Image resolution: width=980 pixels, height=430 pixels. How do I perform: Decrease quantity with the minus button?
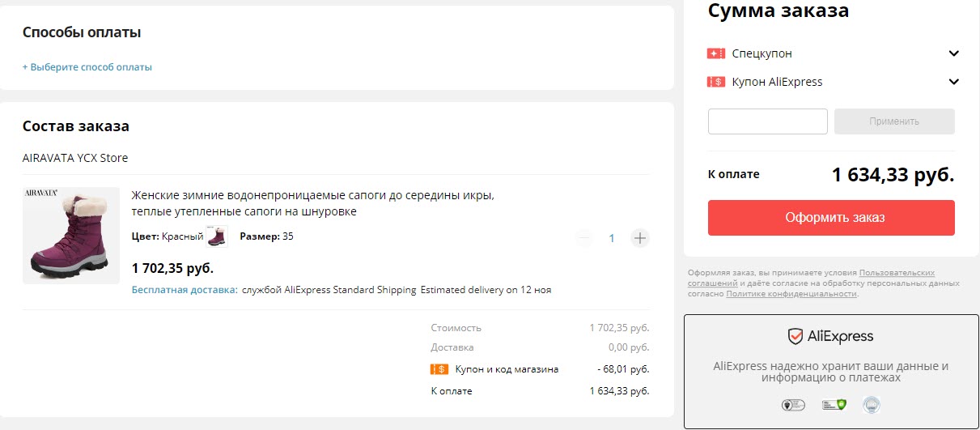click(584, 238)
